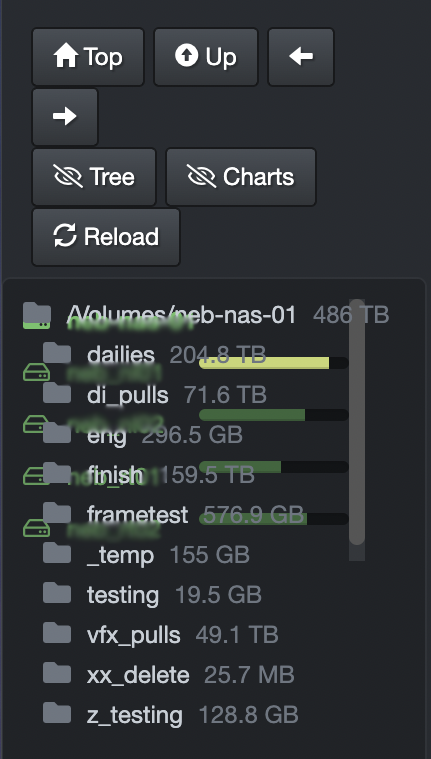Image resolution: width=431 pixels, height=759 pixels.
Task: Toggle Tree panel visibility
Action: [x=94, y=177]
